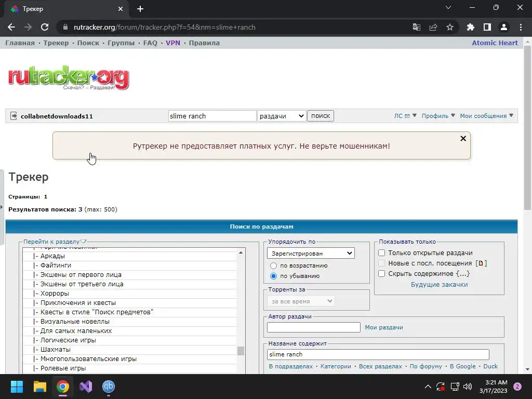Expand the Профиль menu
This screenshot has width=532, height=399.
[x=438, y=116]
